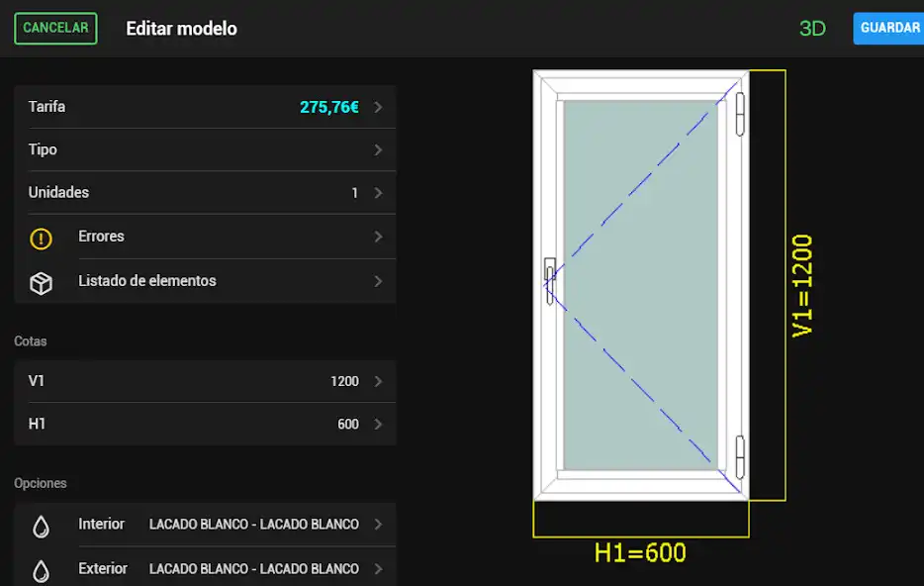Open the Unidades row arrow
The height and width of the screenshot is (586, 924).
pyautogui.click(x=378, y=193)
